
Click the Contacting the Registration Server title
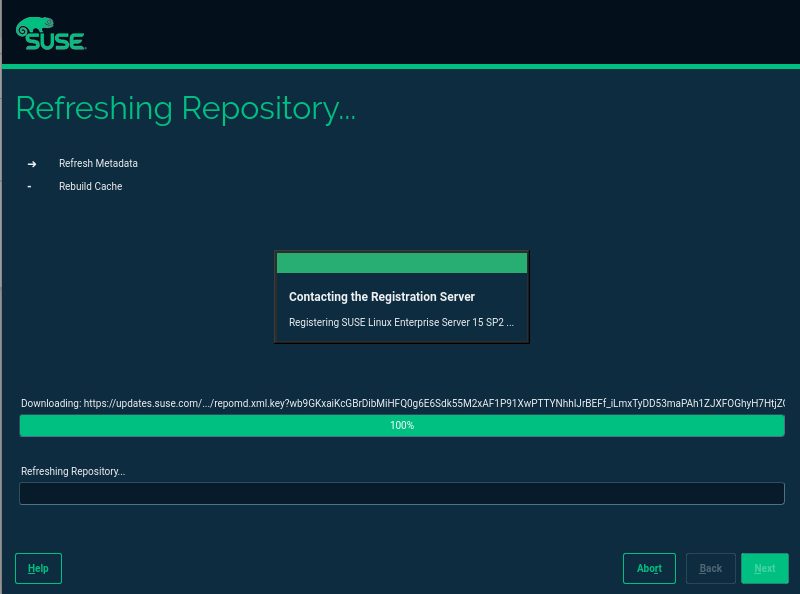382,296
